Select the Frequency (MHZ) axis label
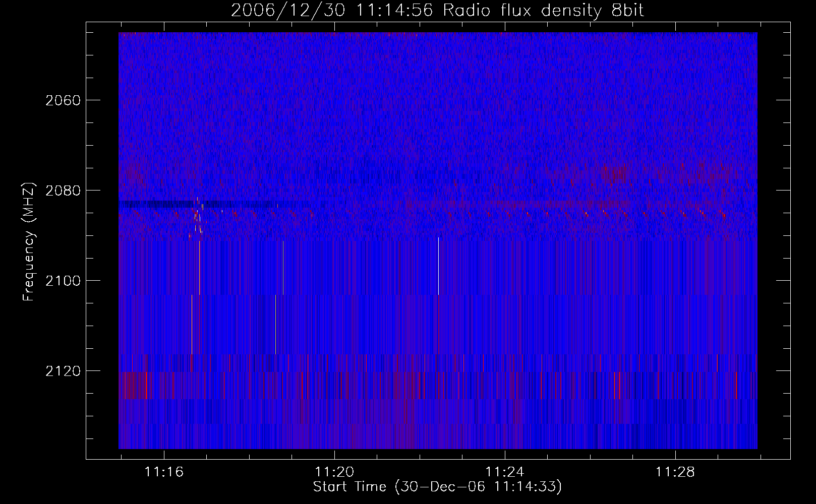The height and width of the screenshot is (504, 816). click(29, 242)
